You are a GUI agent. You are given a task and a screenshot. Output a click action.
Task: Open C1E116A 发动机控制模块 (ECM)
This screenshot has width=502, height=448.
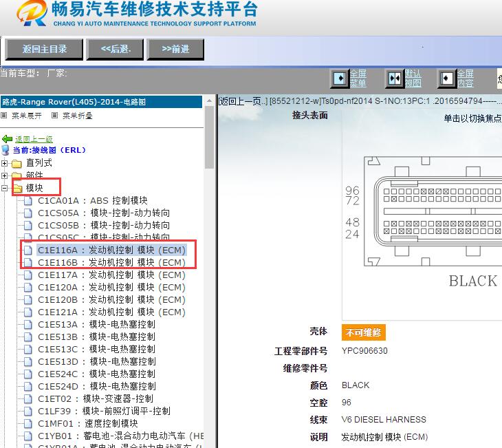[111, 250]
